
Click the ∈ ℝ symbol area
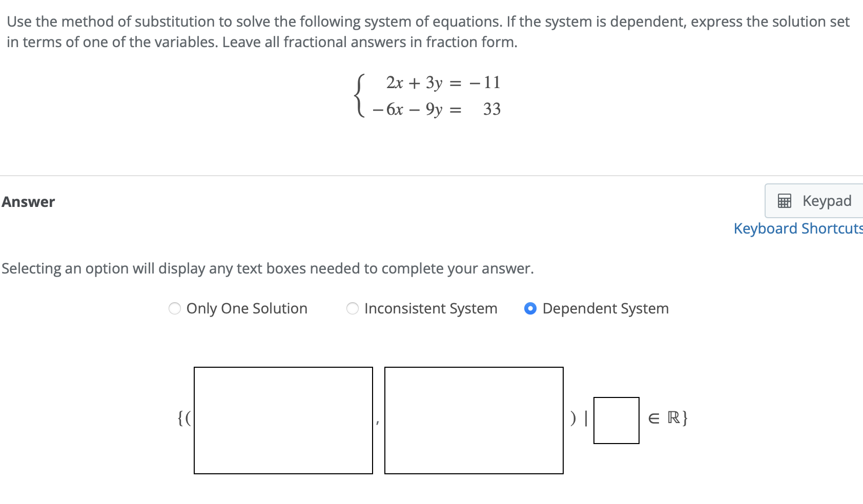tap(666, 418)
